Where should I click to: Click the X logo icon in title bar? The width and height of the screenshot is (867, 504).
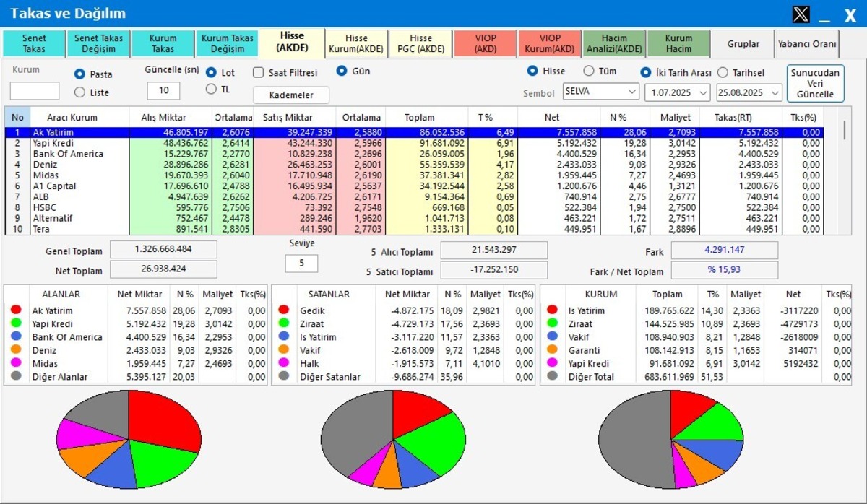(x=801, y=14)
